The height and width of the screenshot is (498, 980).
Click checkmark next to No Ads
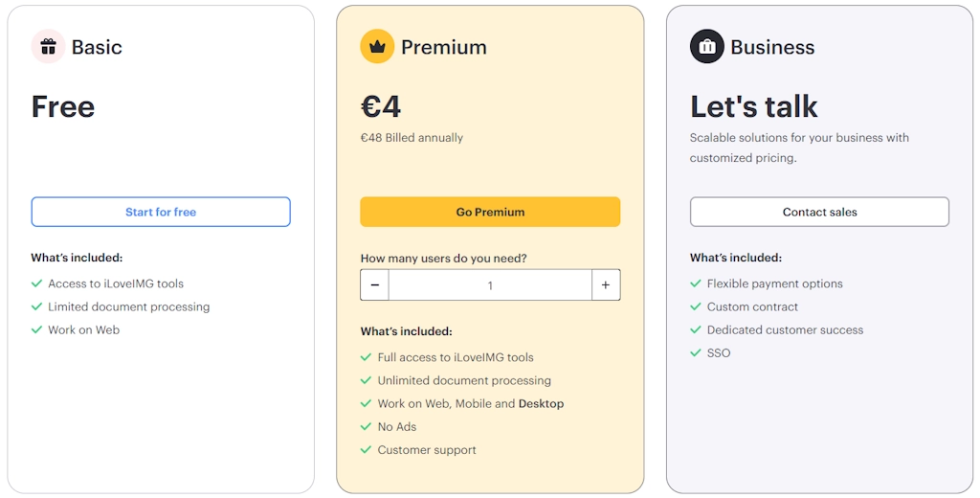pos(367,427)
